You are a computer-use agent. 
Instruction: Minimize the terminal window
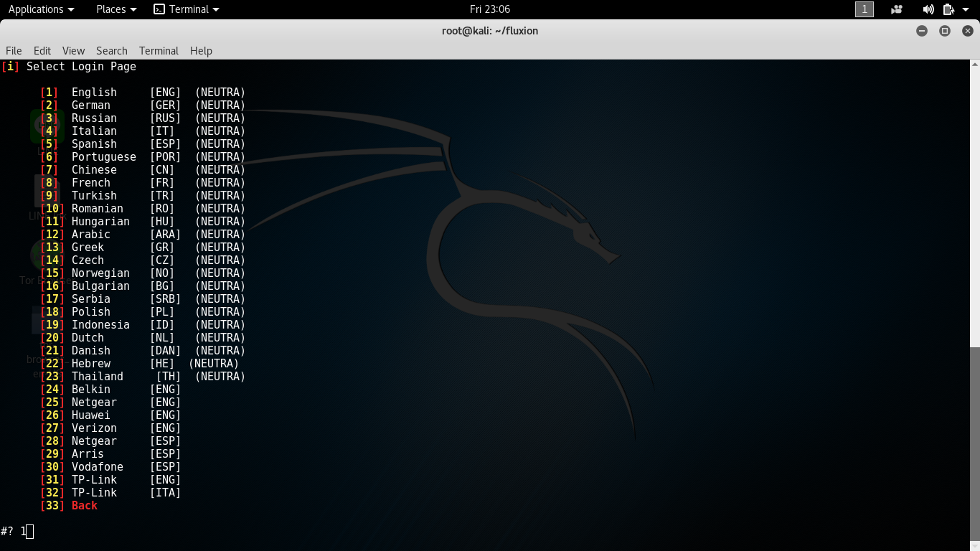pyautogui.click(x=922, y=31)
